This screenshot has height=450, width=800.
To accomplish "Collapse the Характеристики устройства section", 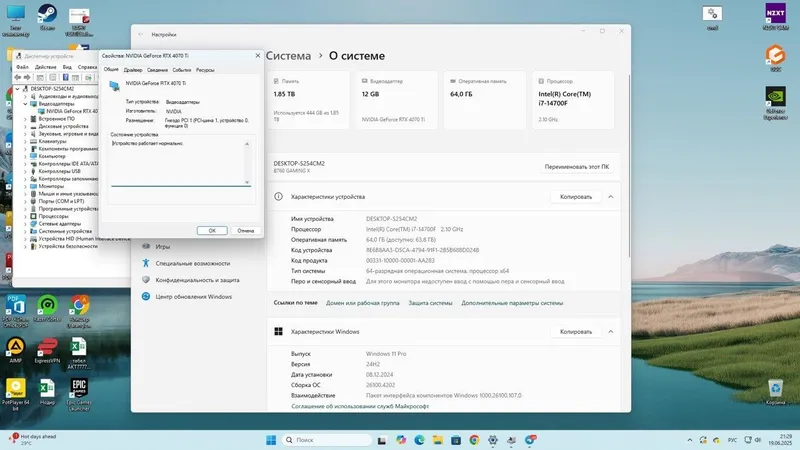I will pos(611,196).
